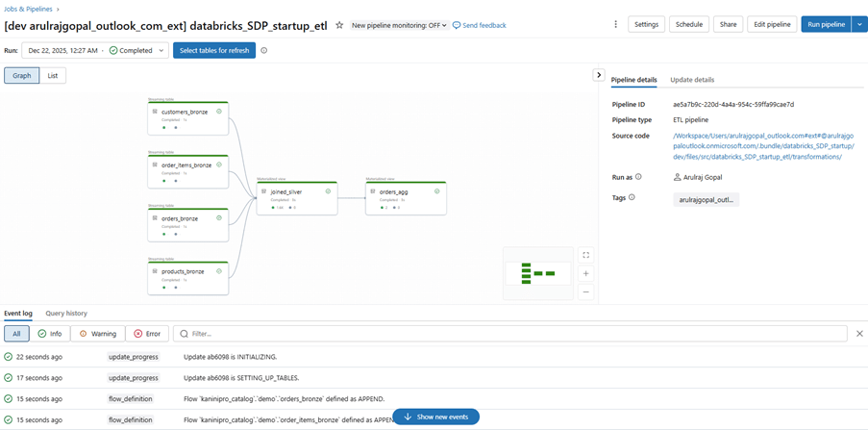Click info icon beside Select tables for refresh
868x430 pixels.
264,51
